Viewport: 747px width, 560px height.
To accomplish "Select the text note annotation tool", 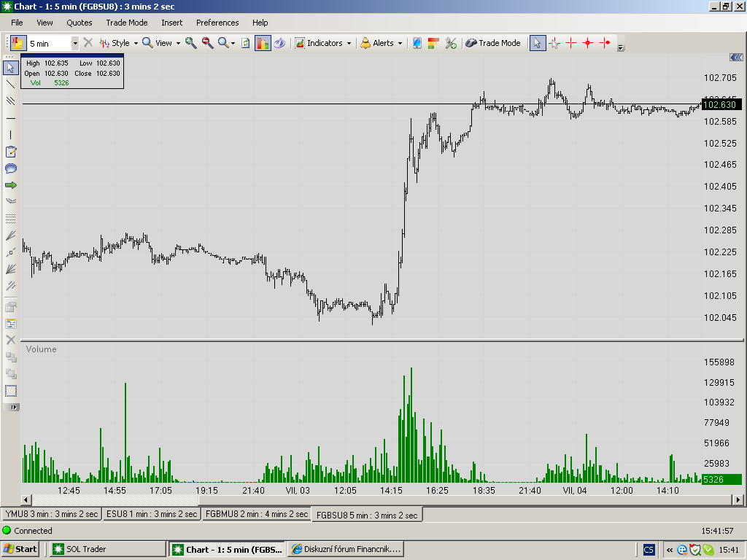I will [10, 152].
